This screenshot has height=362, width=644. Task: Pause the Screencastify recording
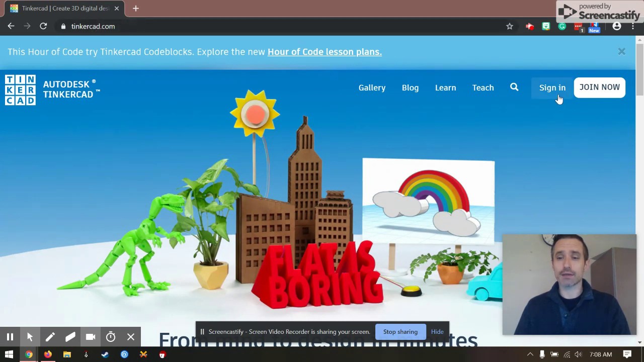(x=10, y=337)
